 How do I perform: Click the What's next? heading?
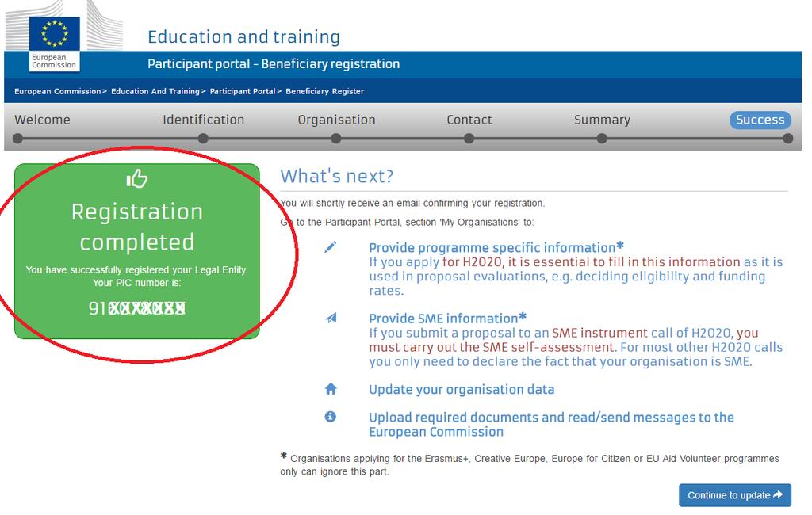pos(336,176)
